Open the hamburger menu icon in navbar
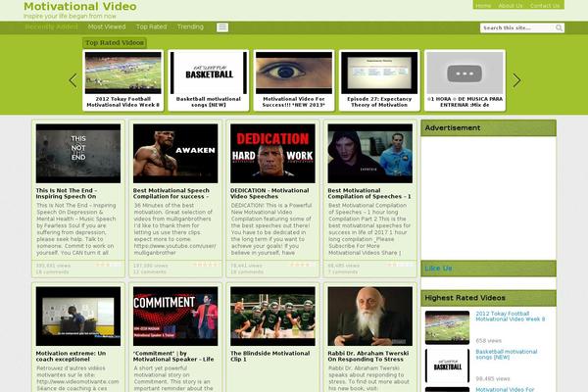This screenshot has height=392, width=588. pos(222,27)
